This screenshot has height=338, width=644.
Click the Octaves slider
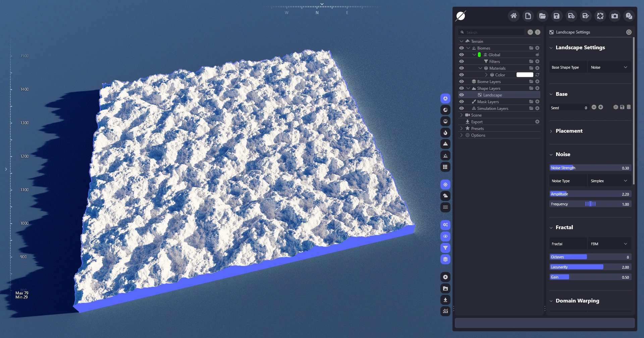590,257
